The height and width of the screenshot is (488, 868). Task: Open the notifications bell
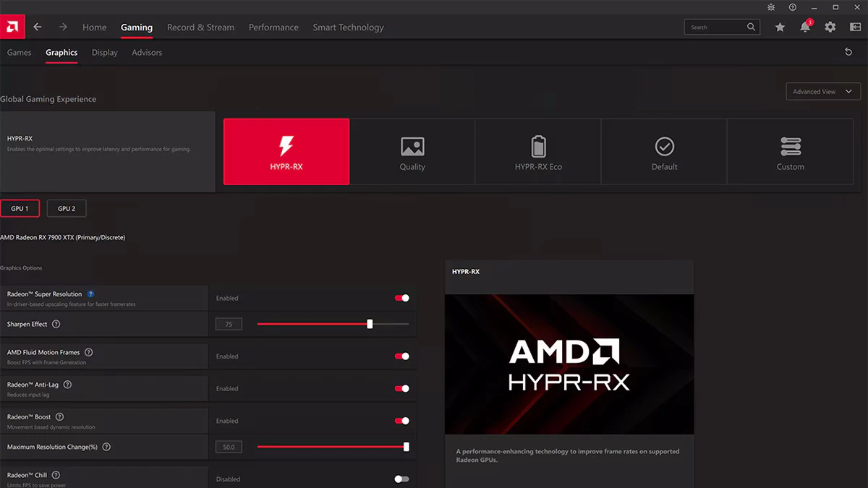pos(805,27)
